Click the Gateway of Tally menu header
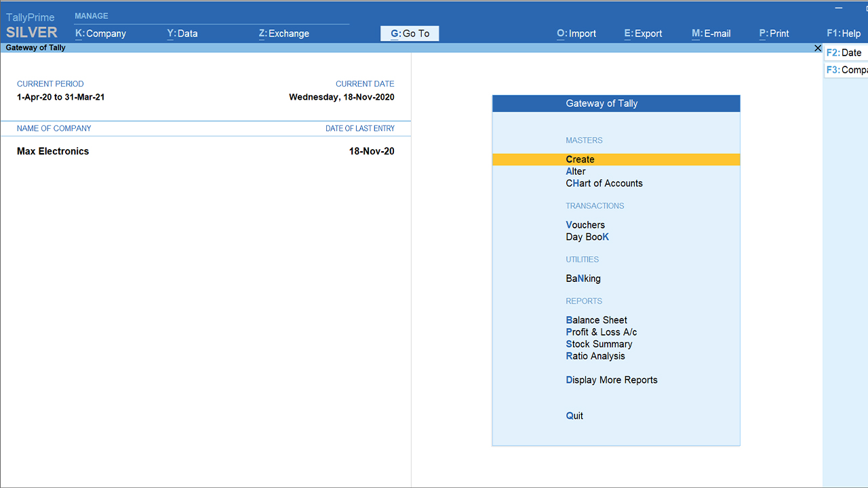The image size is (868, 488). tap(616, 104)
